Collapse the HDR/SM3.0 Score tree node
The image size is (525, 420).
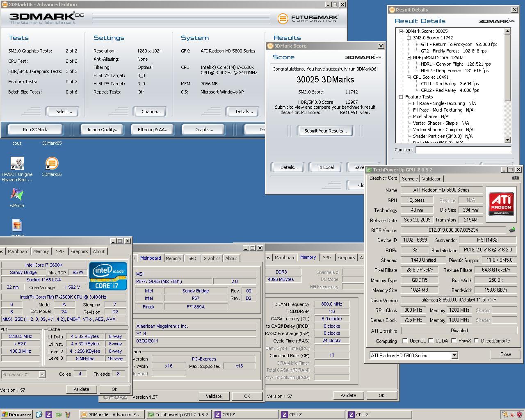pos(409,57)
